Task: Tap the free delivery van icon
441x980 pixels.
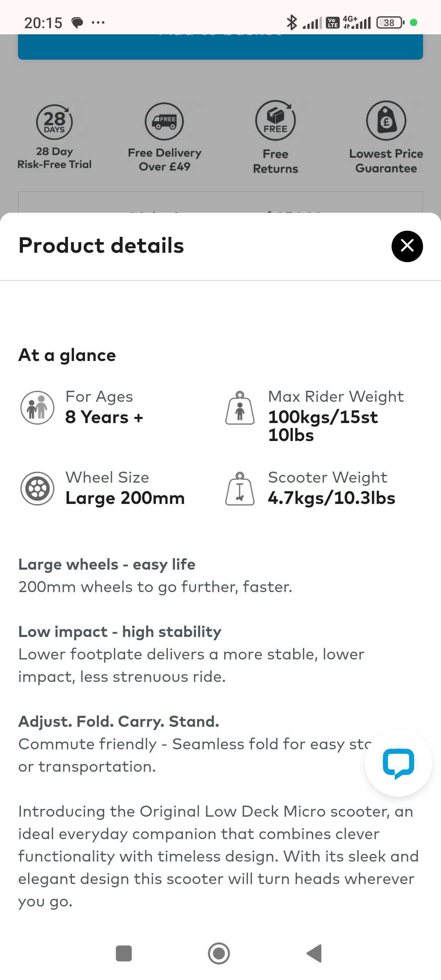Action: pyautogui.click(x=164, y=121)
